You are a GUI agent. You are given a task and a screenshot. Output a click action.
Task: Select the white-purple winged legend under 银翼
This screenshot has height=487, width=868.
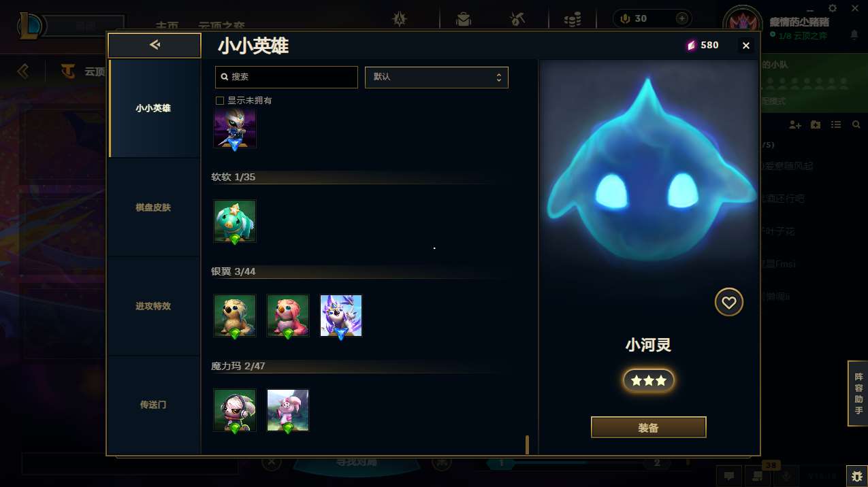[341, 316]
